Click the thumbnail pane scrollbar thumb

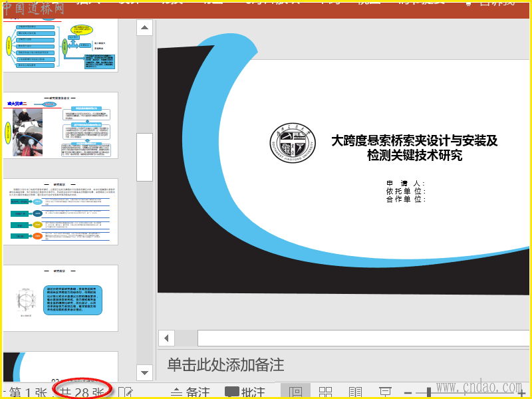pos(144,157)
